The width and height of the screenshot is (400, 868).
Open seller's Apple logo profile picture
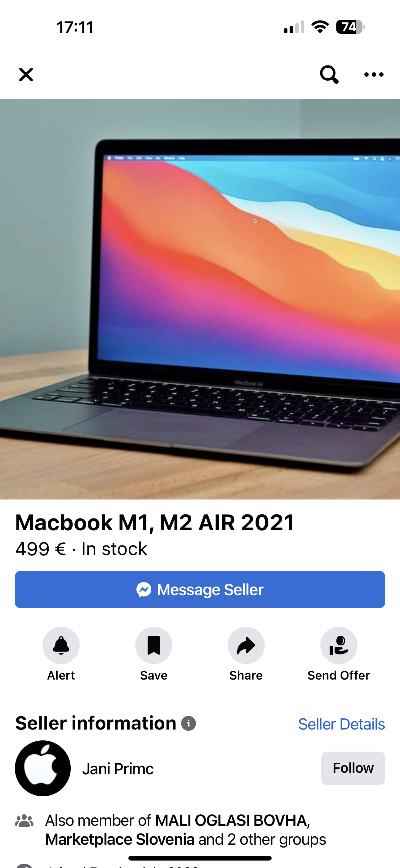[x=43, y=768]
